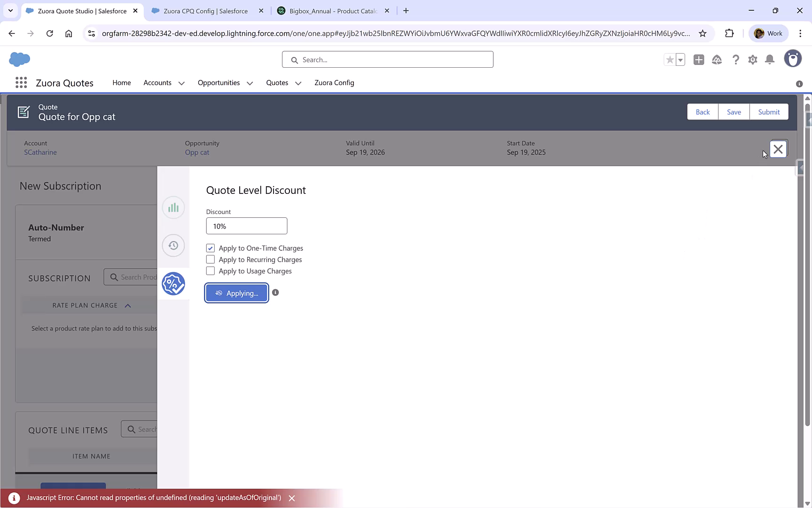This screenshot has height=508, width=812.
Task: Select the discount badge sidebar icon
Action: pyautogui.click(x=173, y=284)
